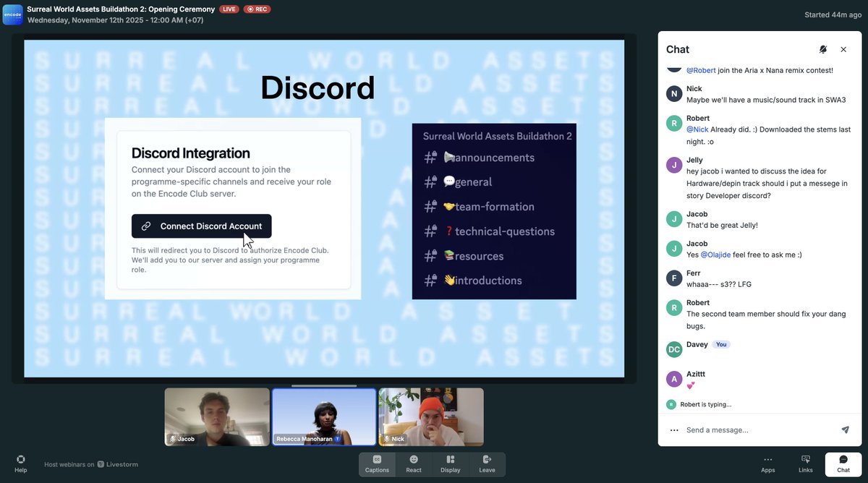Leave the webinar via Leave button
This screenshot has width=868, height=483.
tap(487, 464)
